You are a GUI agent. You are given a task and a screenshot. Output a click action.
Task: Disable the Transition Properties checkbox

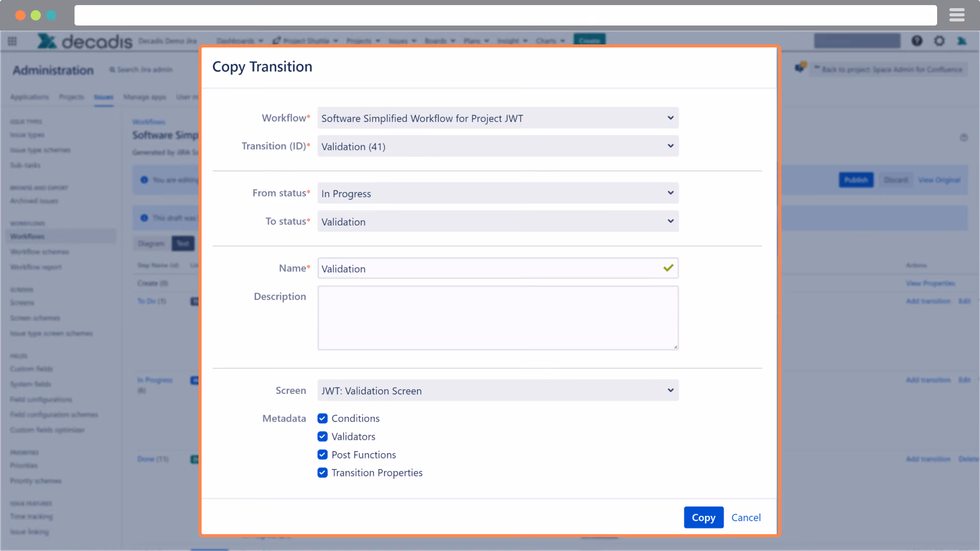(x=322, y=473)
